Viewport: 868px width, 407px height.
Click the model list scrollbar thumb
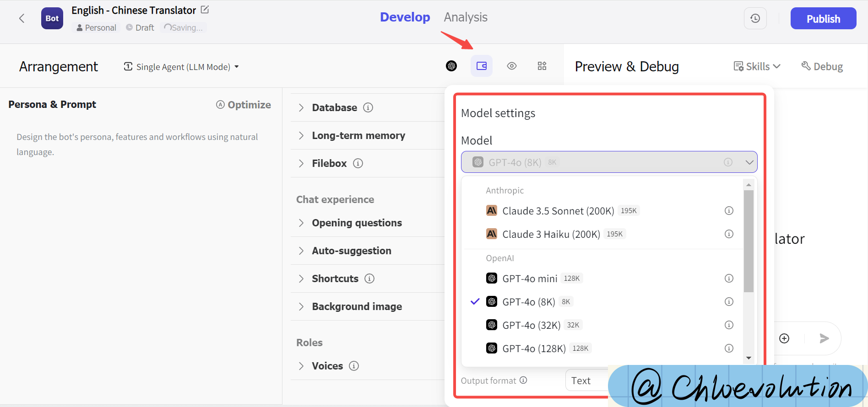pyautogui.click(x=749, y=241)
